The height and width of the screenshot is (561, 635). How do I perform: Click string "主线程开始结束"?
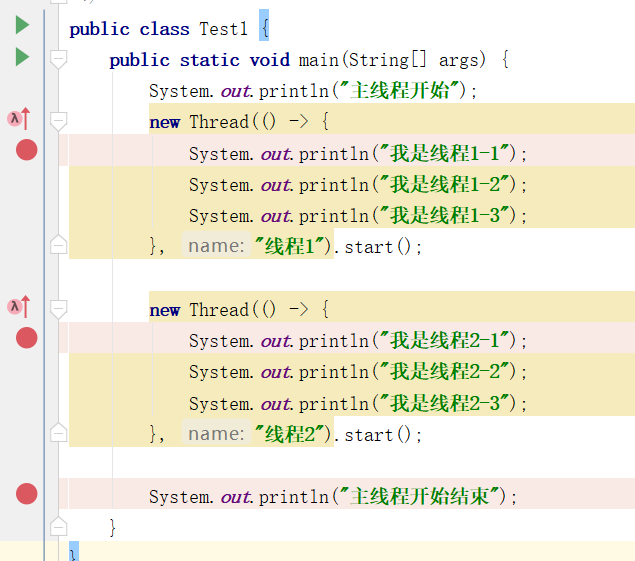coord(420,496)
